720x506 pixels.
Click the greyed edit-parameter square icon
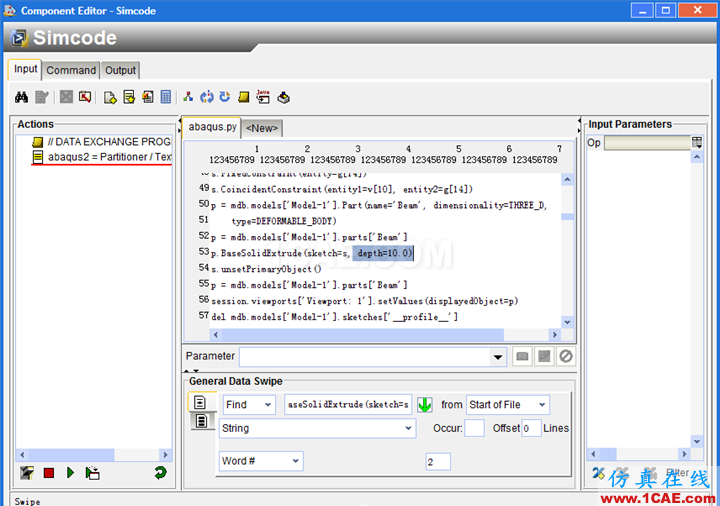544,356
